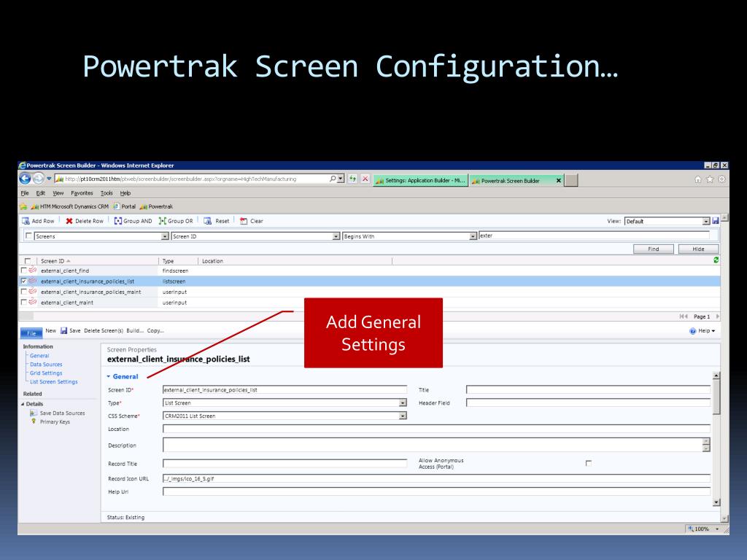Click the browser refresh icon
This screenshot has width=747, height=560.
[x=352, y=179]
